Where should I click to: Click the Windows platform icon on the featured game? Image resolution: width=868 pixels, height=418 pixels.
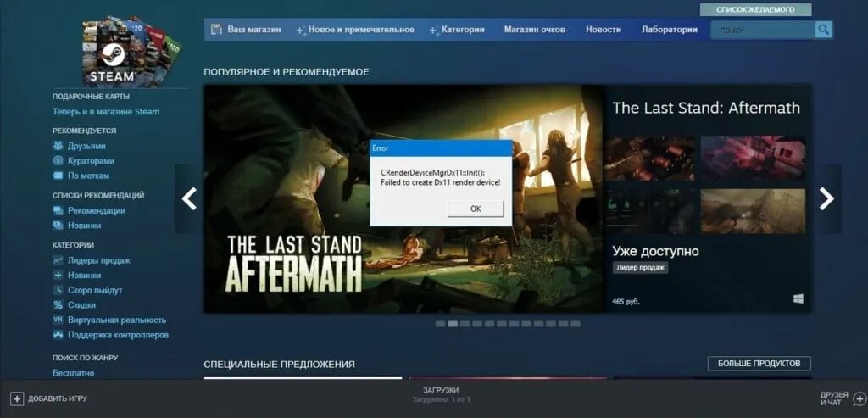click(x=798, y=299)
